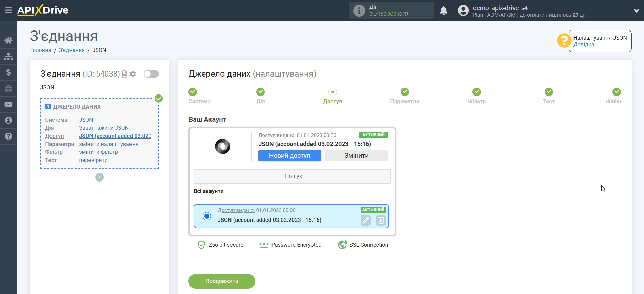Click the JSON logo image
Image resolution: width=644 pixels, height=294 pixels.
coord(222,147)
